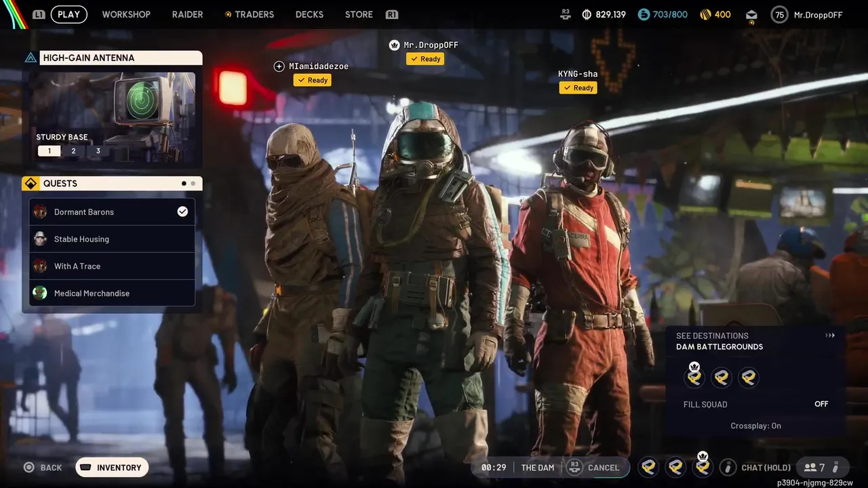Screen dimensions: 868x488
Task: Open the Inventory button
Action: pyautogui.click(x=112, y=468)
